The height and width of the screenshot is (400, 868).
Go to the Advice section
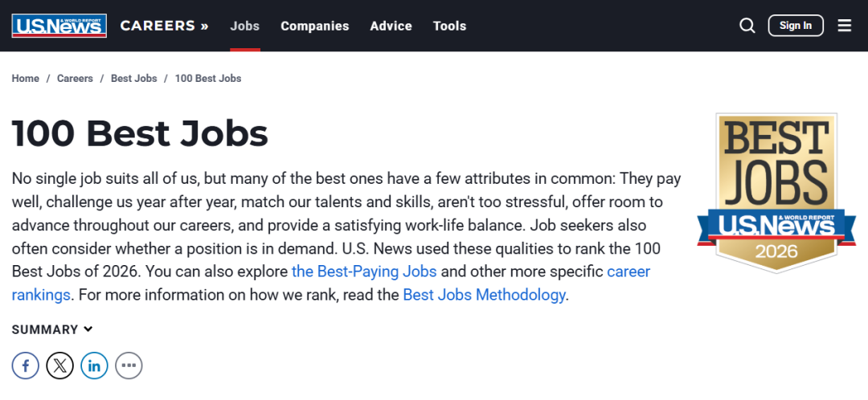[391, 26]
